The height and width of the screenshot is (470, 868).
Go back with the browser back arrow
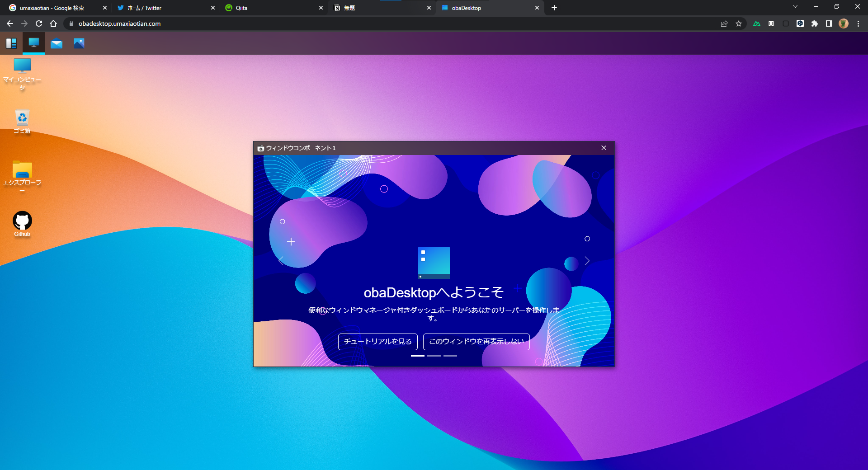click(10, 23)
